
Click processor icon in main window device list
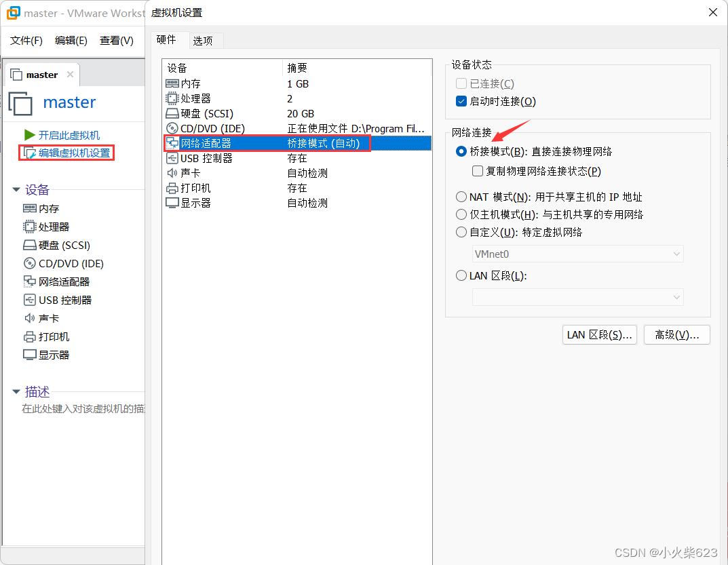[x=30, y=227]
